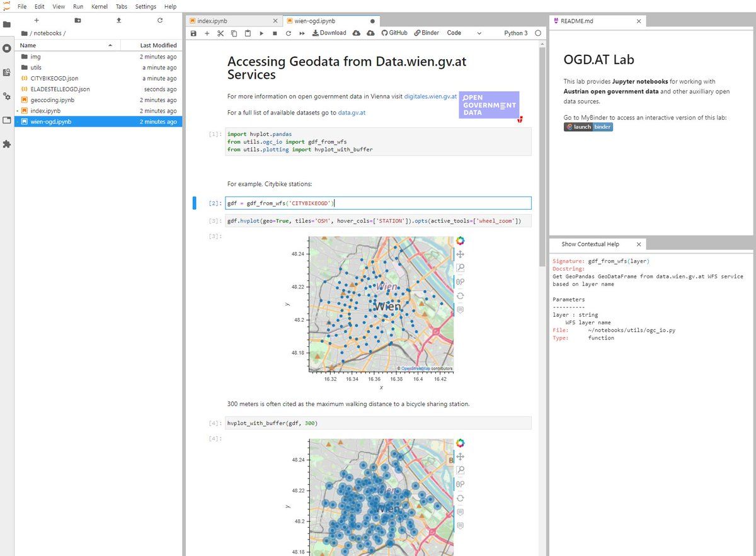Restart kernel and run all cells
Viewport: 756px width, 556px height.
(x=302, y=33)
